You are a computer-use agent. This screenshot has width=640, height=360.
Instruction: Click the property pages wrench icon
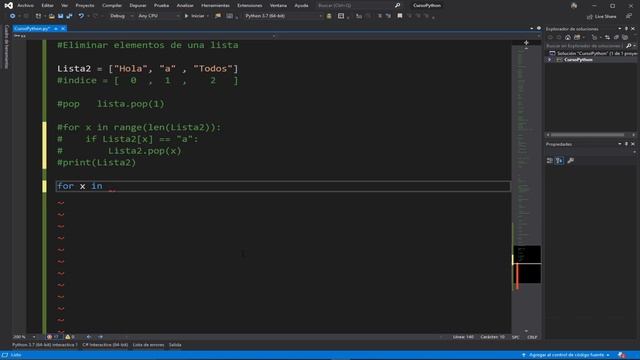pos(571,161)
